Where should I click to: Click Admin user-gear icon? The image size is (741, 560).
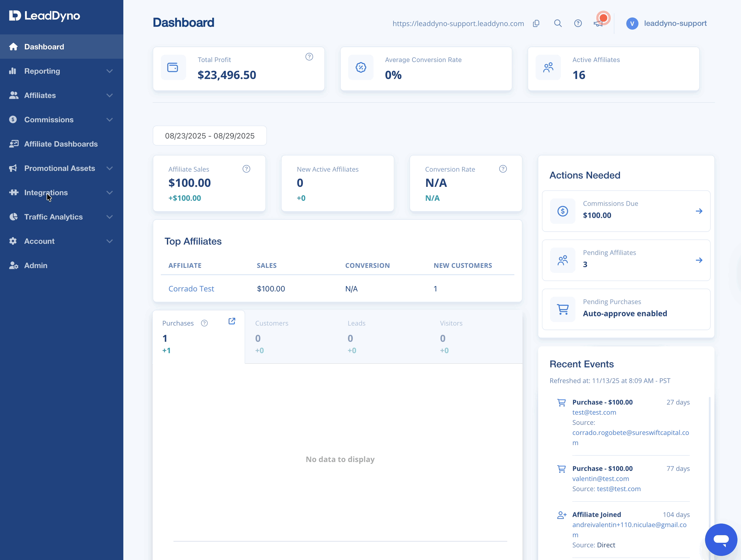13,265
